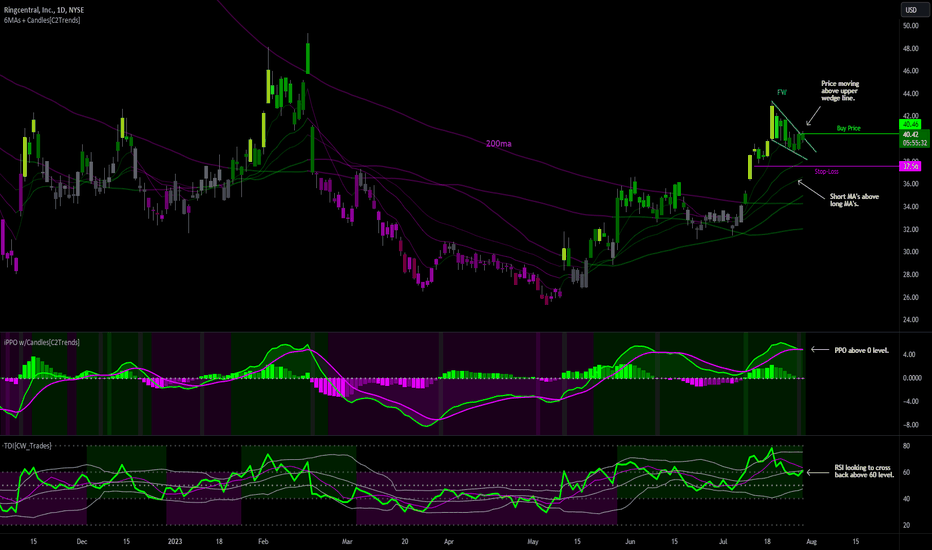The width and height of the screenshot is (932, 550).
Task: Select the TDI[CW_Trades] indicator label
Action: tap(27, 445)
